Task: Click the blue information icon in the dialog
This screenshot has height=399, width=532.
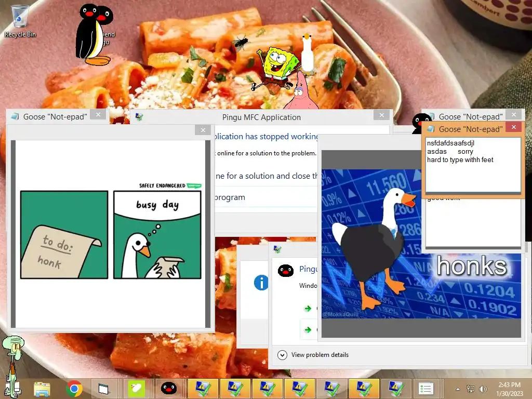Action: point(261,283)
